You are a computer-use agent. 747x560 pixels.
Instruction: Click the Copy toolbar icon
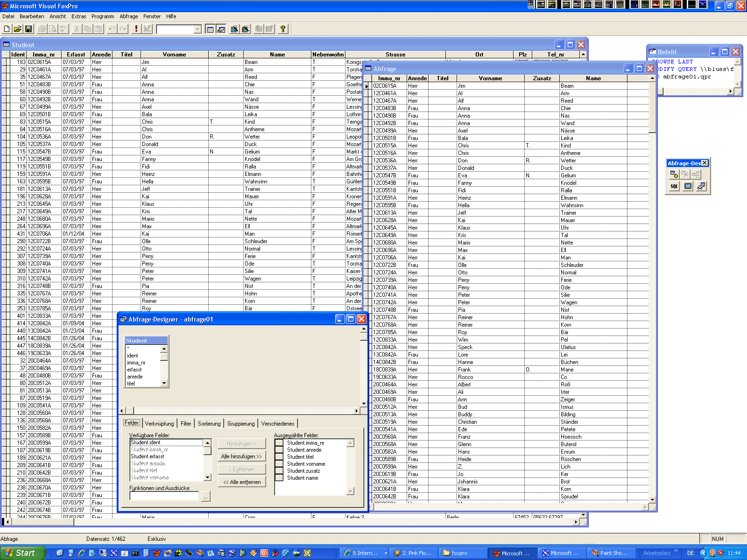tap(88, 29)
